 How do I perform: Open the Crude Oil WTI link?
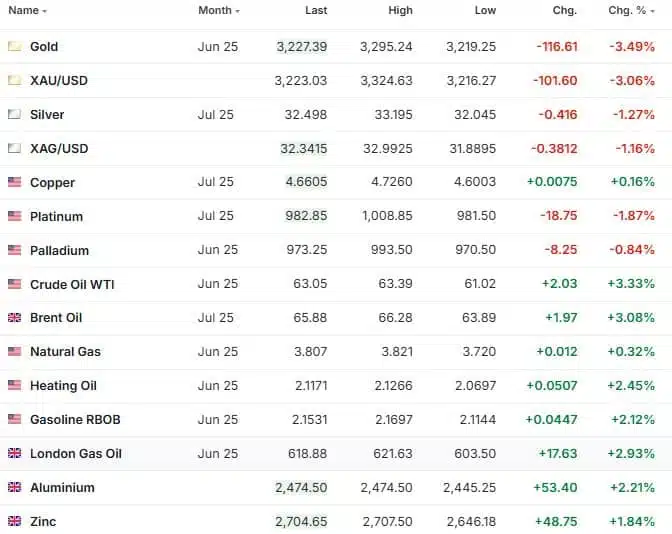pyautogui.click(x=72, y=285)
